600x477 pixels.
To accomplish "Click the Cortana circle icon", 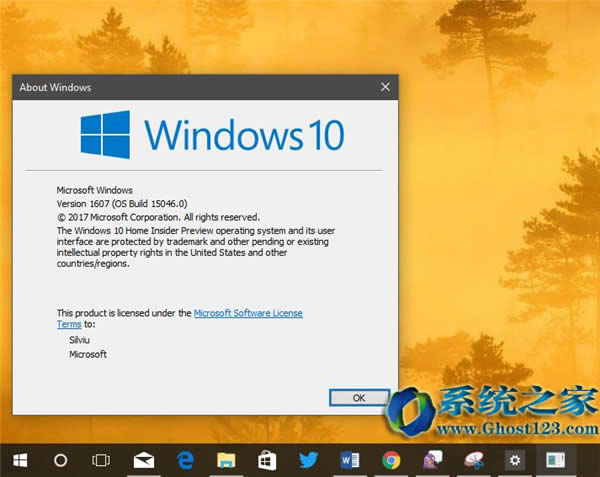I will point(60,460).
